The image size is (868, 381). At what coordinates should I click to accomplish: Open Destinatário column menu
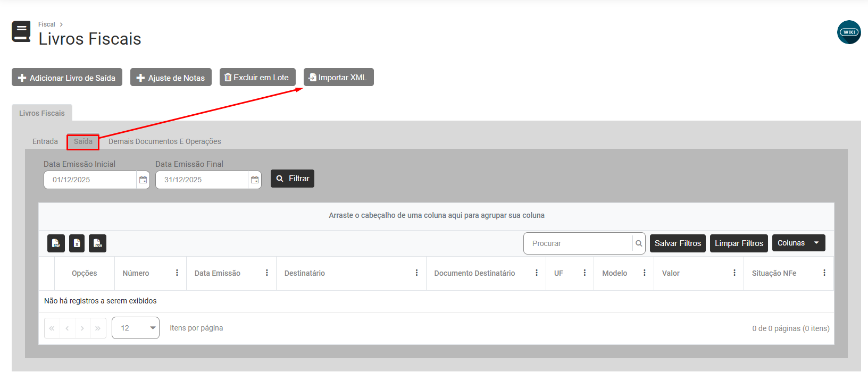coord(416,273)
